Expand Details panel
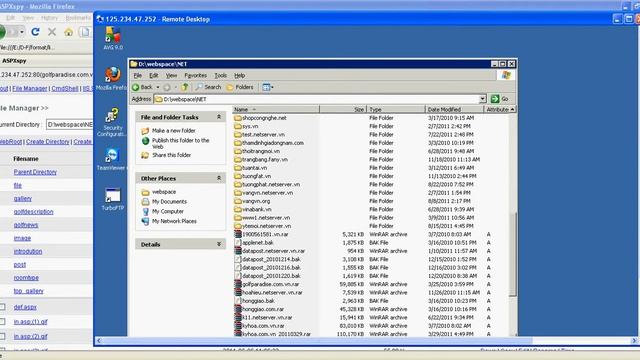 [x=219, y=244]
